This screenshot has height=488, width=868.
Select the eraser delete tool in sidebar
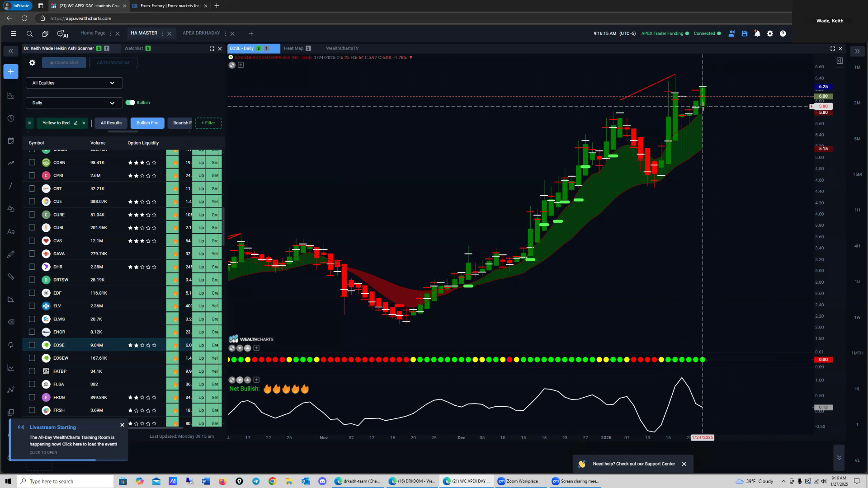tap(11, 322)
